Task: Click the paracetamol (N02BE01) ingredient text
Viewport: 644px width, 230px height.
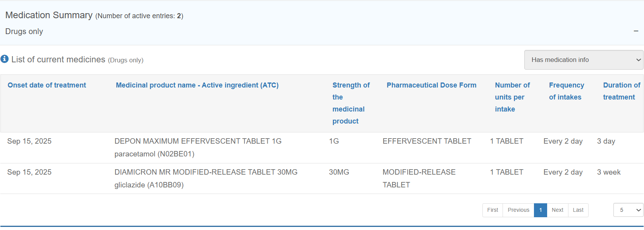Action: pos(154,154)
